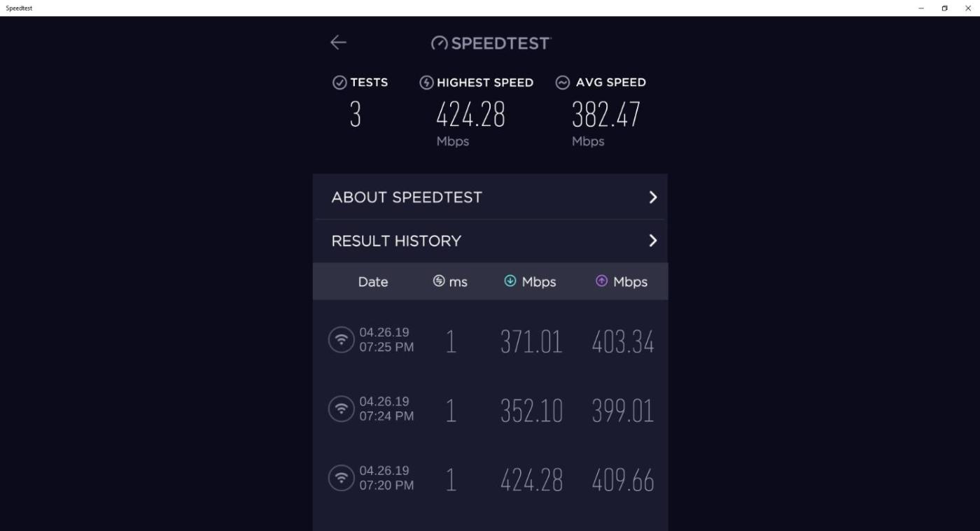Select the 371.01 Mbps download result
980x531 pixels.
tap(531, 341)
